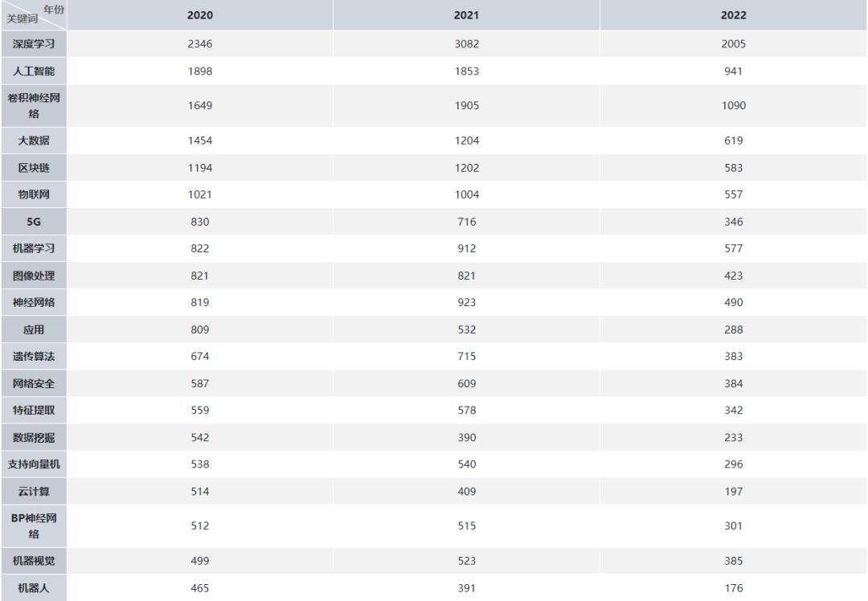868x601 pixels.
Task: Click the value 1454 for 大数据
Action: (x=200, y=141)
